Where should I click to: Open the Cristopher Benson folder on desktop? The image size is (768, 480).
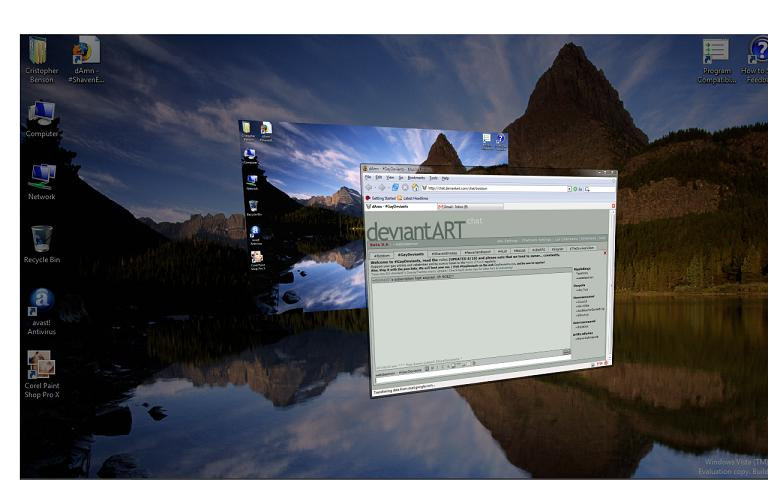(x=41, y=59)
